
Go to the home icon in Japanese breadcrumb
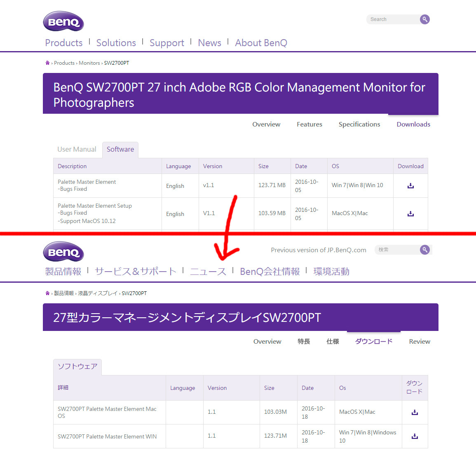point(48,293)
